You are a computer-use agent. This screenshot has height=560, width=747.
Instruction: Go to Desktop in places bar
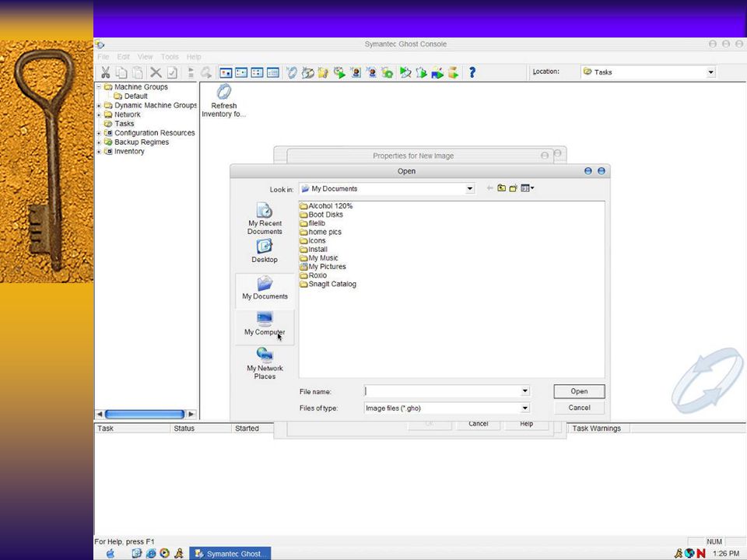pyautogui.click(x=265, y=251)
